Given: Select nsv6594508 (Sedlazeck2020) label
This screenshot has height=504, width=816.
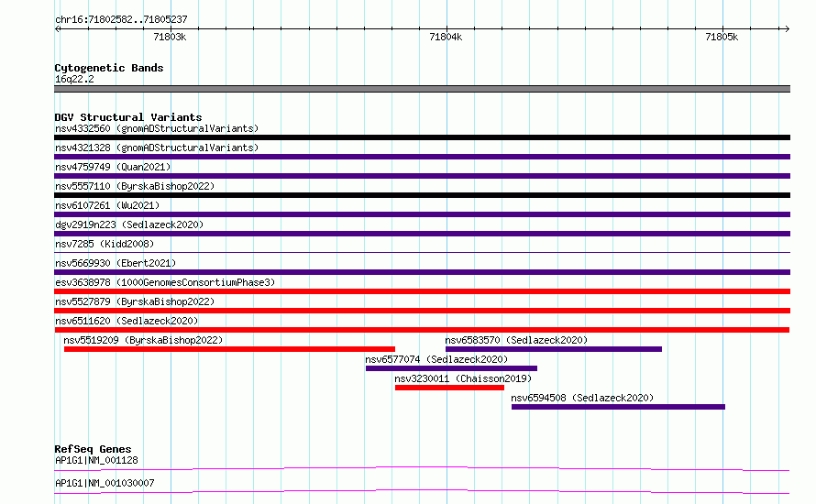Looking at the screenshot, I should [582, 398].
